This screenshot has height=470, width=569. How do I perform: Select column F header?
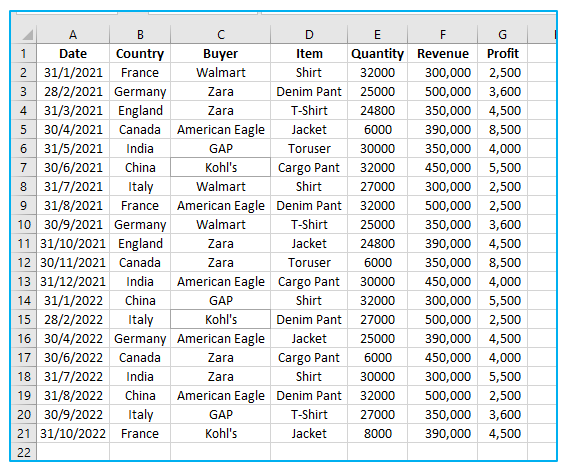pos(443,34)
